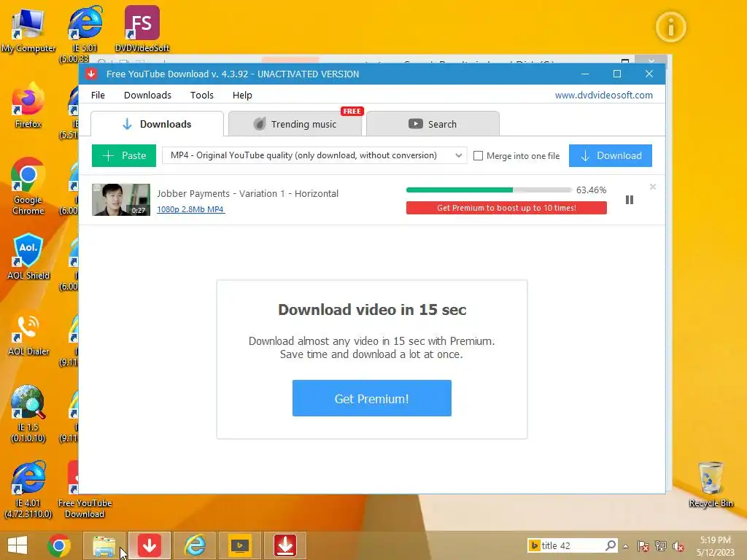Image resolution: width=747 pixels, height=560 pixels.
Task: Open Internet Explorer from the taskbar
Action: click(195, 545)
